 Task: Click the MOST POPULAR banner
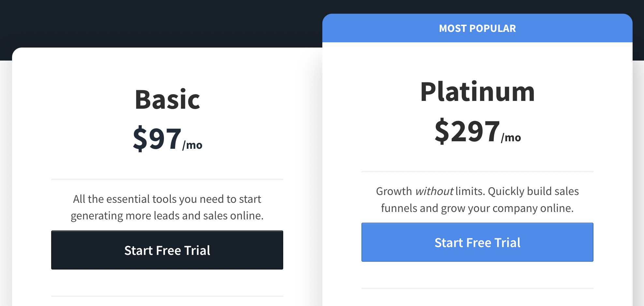click(x=477, y=28)
